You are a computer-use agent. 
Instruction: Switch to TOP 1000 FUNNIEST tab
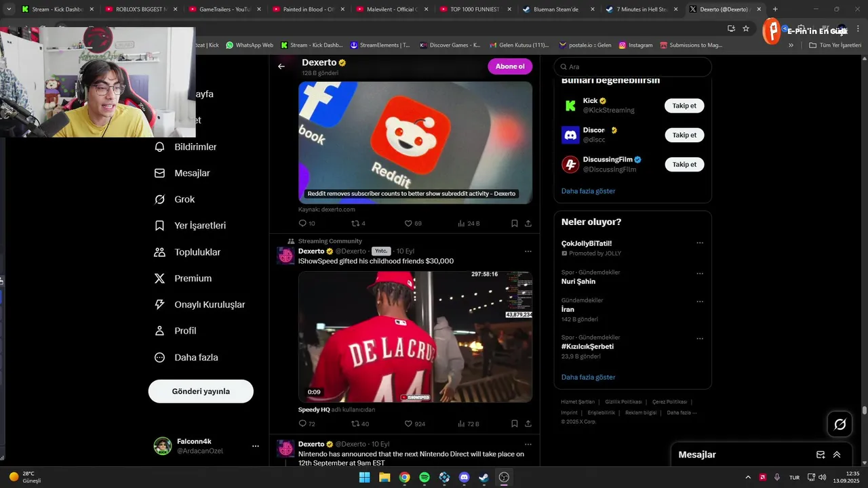[474, 9]
